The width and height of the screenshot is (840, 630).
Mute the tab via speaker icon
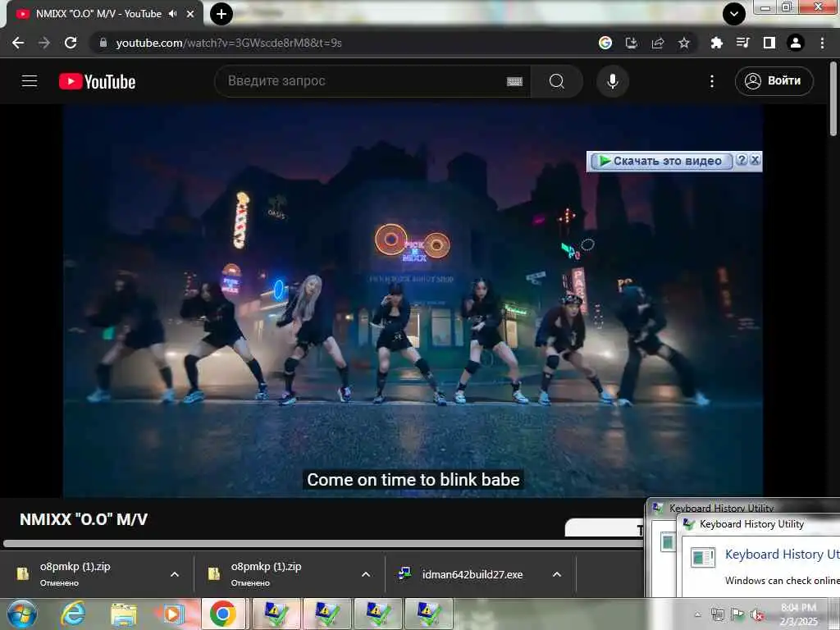172,14
